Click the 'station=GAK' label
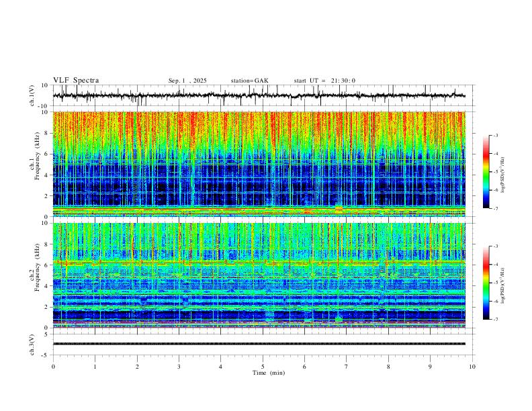Screen dimensions: 532x411 [249, 81]
